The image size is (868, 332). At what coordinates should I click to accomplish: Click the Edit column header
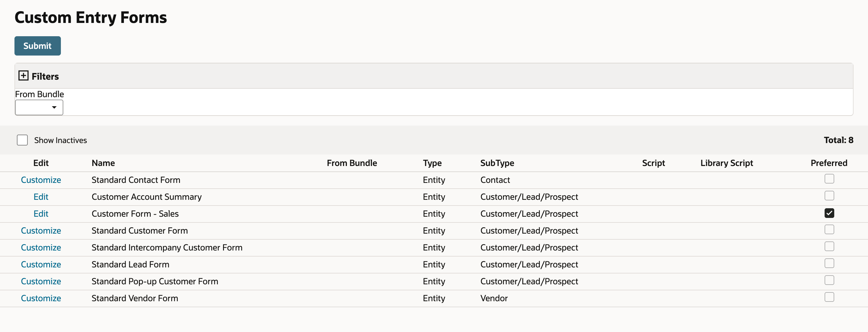tap(41, 163)
